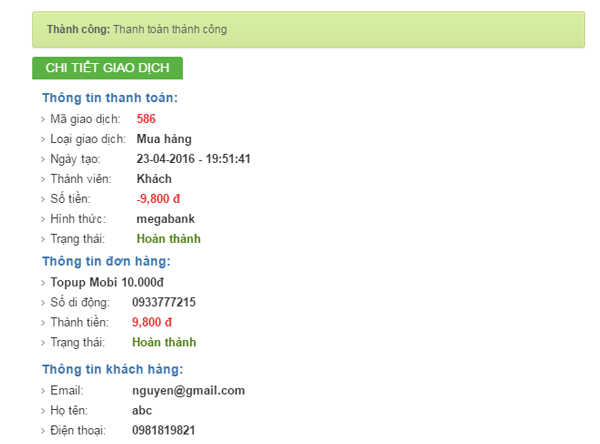Image resolution: width=600 pixels, height=444 pixels.
Task: Select the Thông tin thanh toán heading
Action: tap(110, 98)
